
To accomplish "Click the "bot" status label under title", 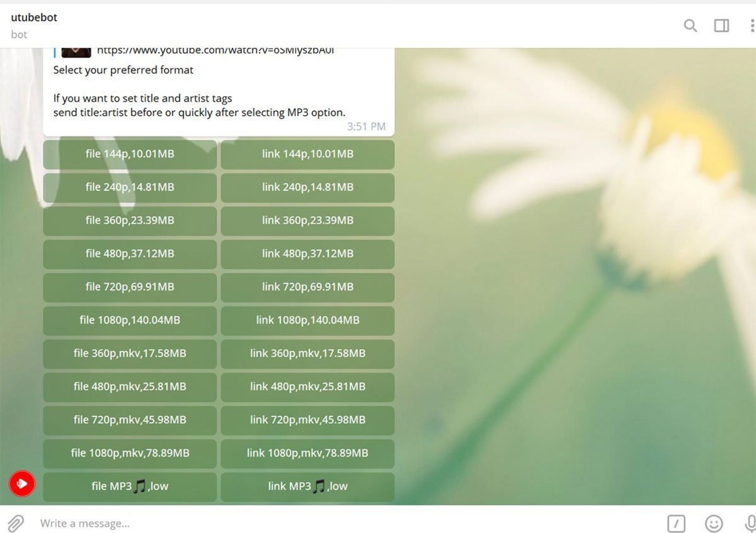I will point(19,35).
